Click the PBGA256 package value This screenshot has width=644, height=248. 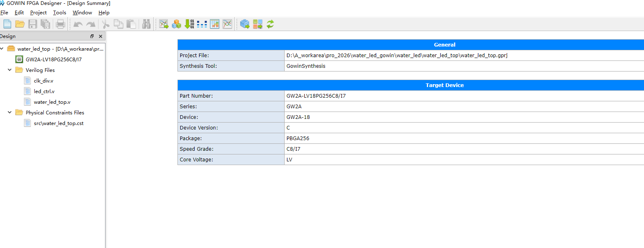(x=298, y=138)
